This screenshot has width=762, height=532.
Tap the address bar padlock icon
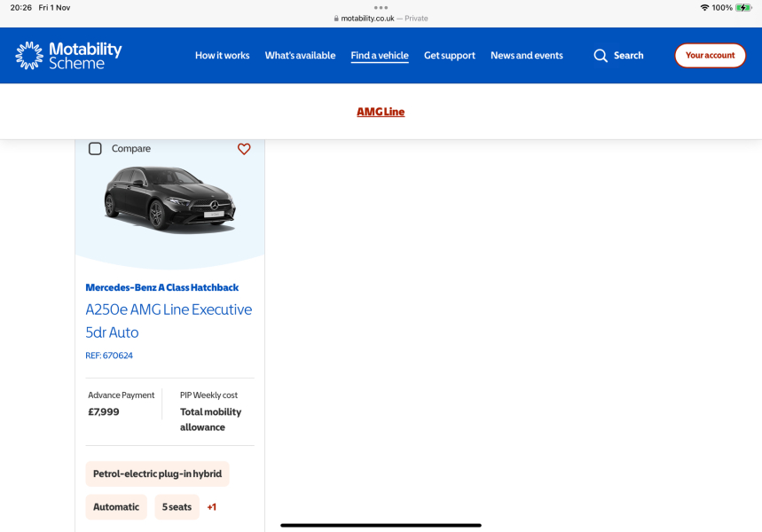tap(336, 19)
